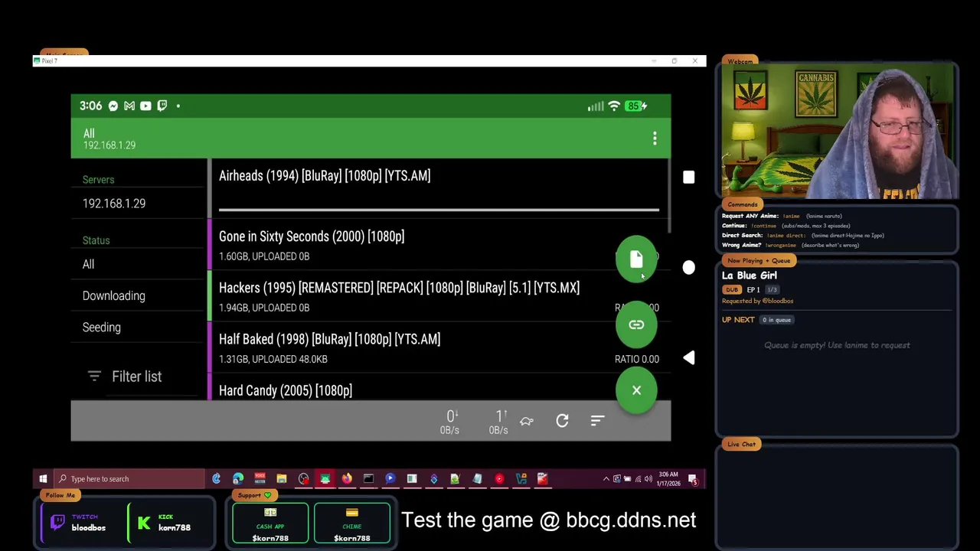Open Half Baked (1998) torrent

(x=439, y=347)
